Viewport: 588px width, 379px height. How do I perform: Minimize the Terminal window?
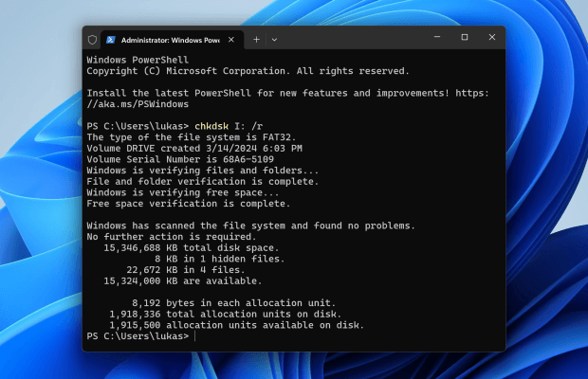[437, 37]
